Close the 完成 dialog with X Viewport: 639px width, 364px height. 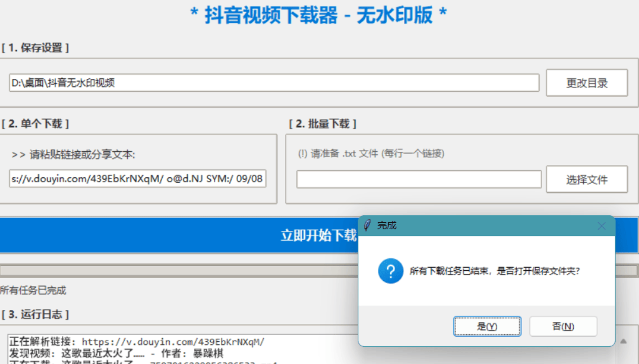[x=602, y=226]
